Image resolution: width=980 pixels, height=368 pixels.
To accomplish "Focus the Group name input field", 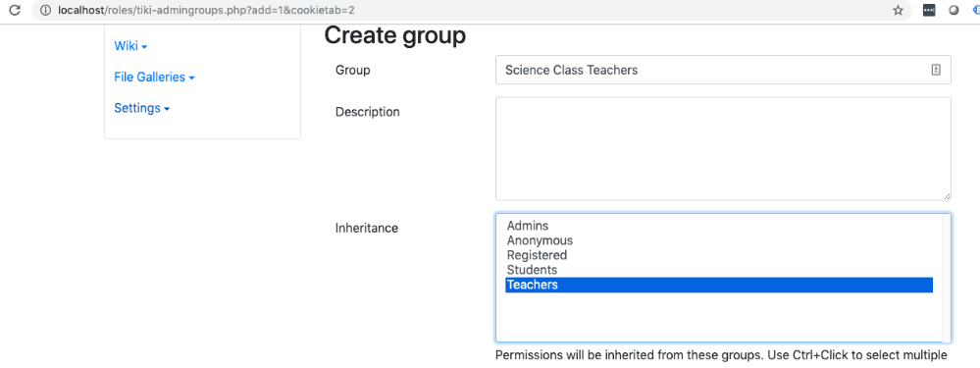I will tap(723, 70).
